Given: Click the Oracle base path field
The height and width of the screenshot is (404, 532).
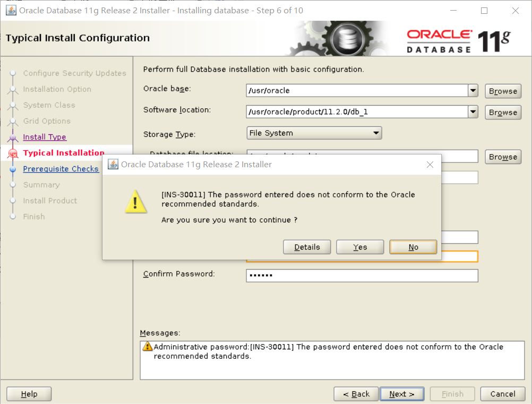Looking at the screenshot, I should coord(357,91).
